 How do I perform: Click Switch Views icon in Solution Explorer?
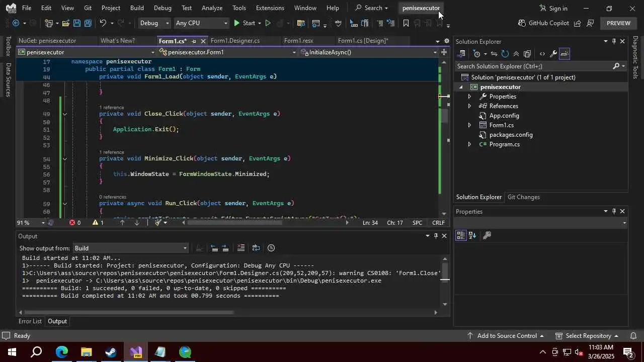[462, 54]
